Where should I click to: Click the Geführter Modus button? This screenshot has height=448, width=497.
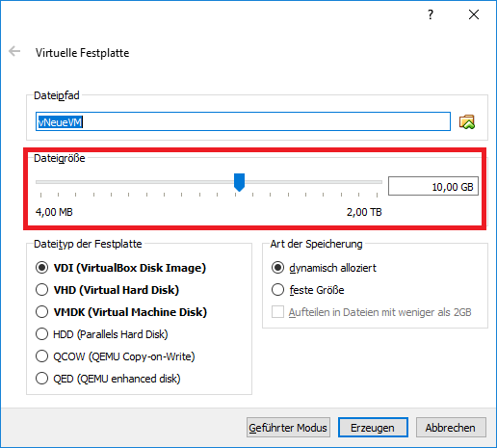coord(288,428)
